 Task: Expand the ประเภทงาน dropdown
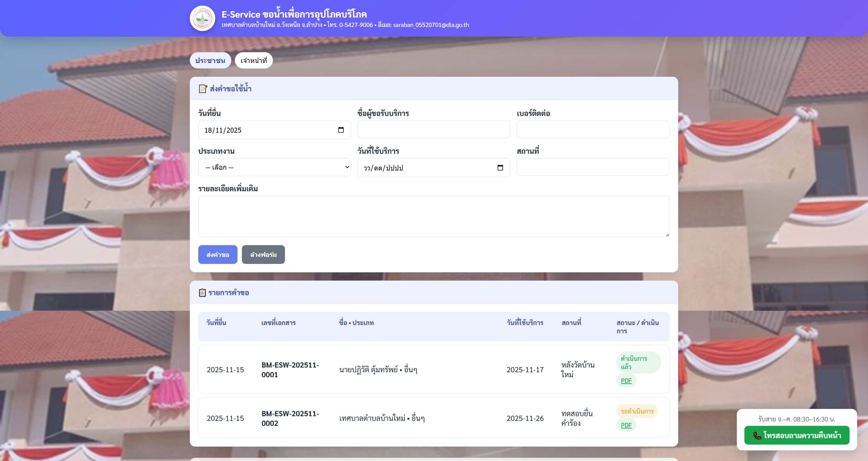(274, 167)
